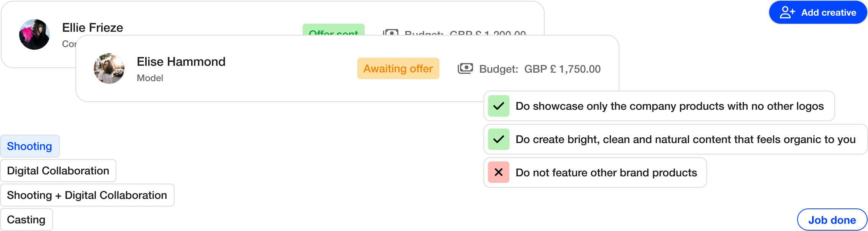Select the Digital Collaboration option
This screenshot has height=231, width=868.
click(x=58, y=171)
